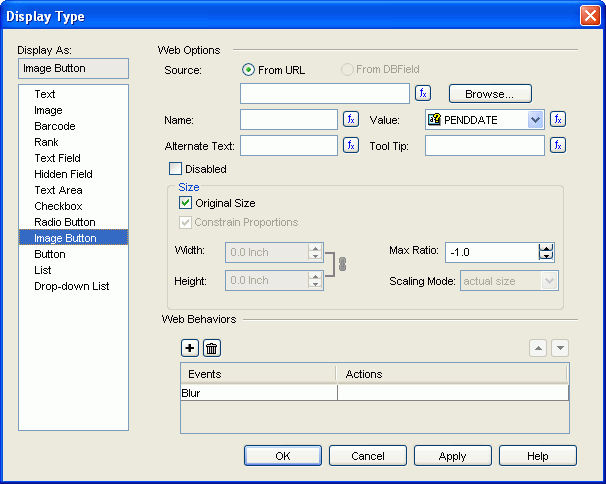This screenshot has width=606, height=484.
Task: Increase Width with up spinner arrow
Action: pyautogui.click(x=315, y=248)
